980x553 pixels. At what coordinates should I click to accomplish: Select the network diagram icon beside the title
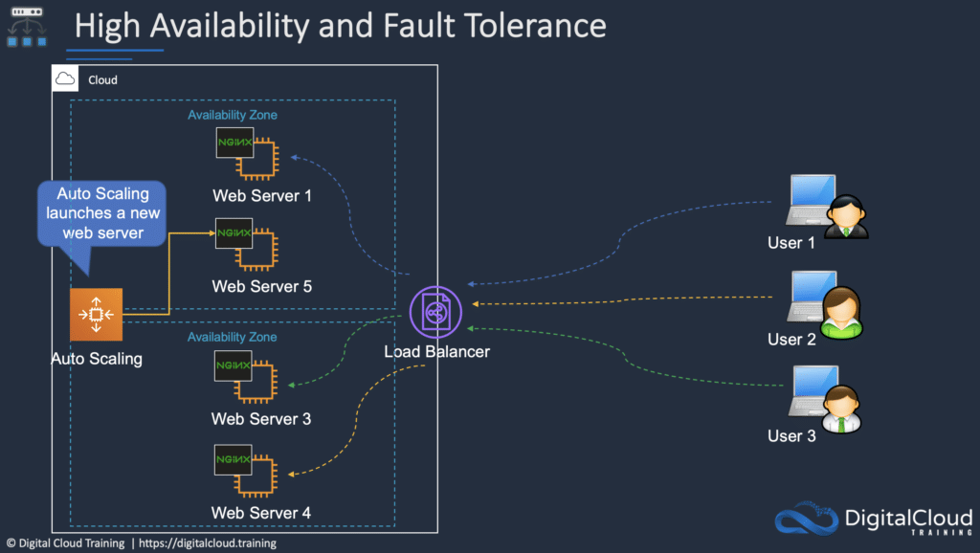pos(27,24)
